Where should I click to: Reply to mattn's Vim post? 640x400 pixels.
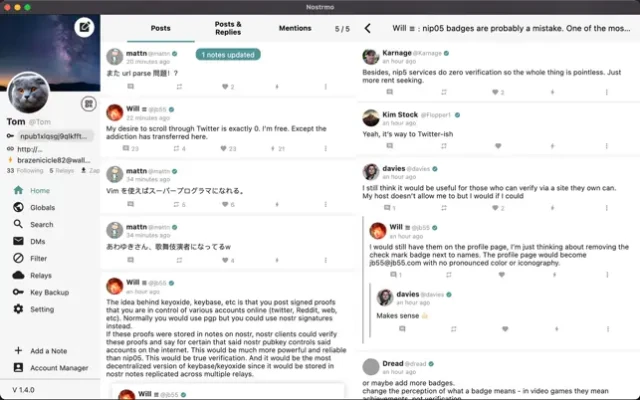pos(130,204)
